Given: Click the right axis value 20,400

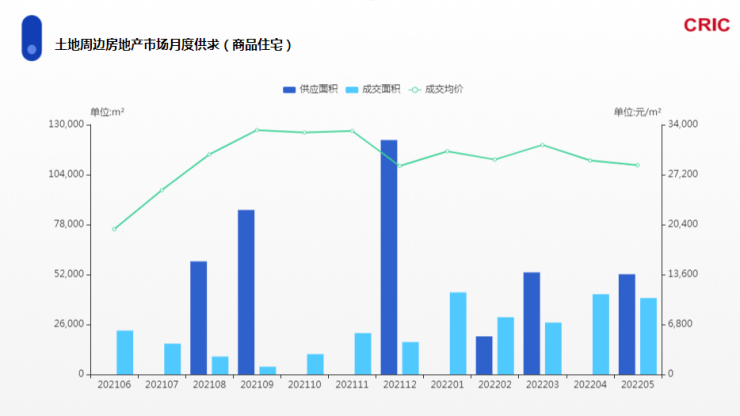Looking at the screenshot, I should click(x=682, y=224).
